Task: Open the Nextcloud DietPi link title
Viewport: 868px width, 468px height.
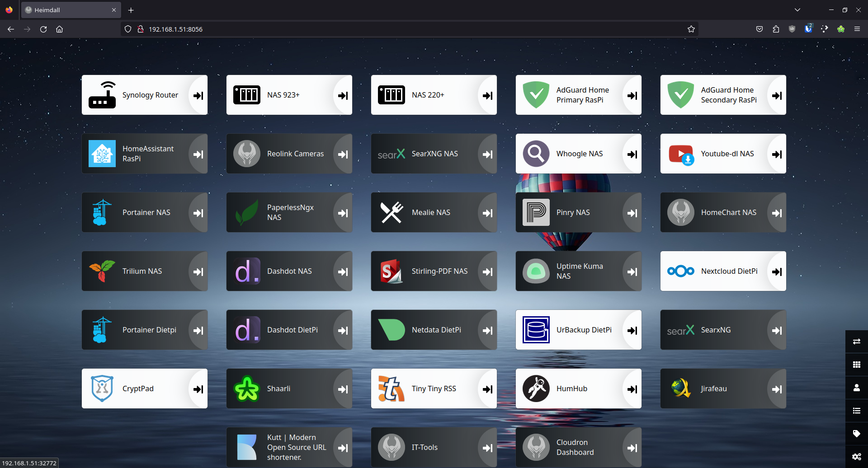Action: (x=729, y=271)
